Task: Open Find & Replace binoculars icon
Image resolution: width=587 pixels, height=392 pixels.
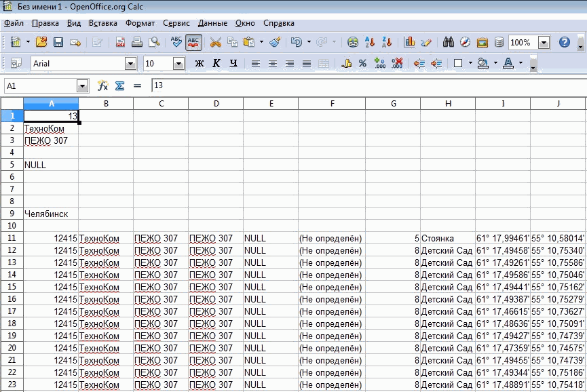Action: tap(449, 42)
